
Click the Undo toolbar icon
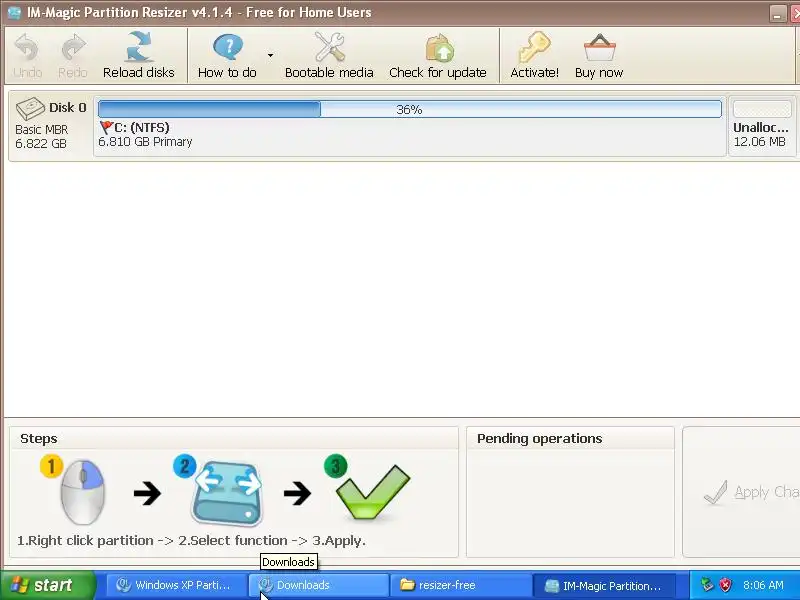27,55
